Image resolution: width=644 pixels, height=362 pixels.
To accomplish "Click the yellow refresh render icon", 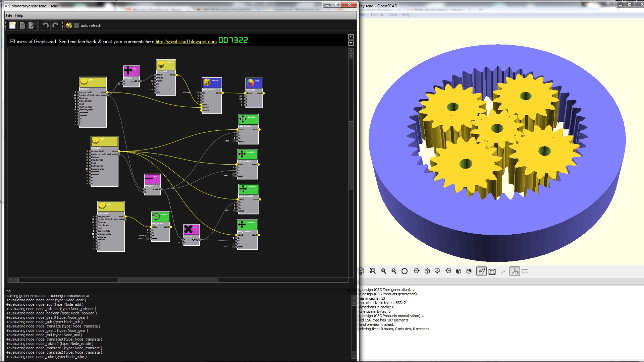I will [69, 25].
